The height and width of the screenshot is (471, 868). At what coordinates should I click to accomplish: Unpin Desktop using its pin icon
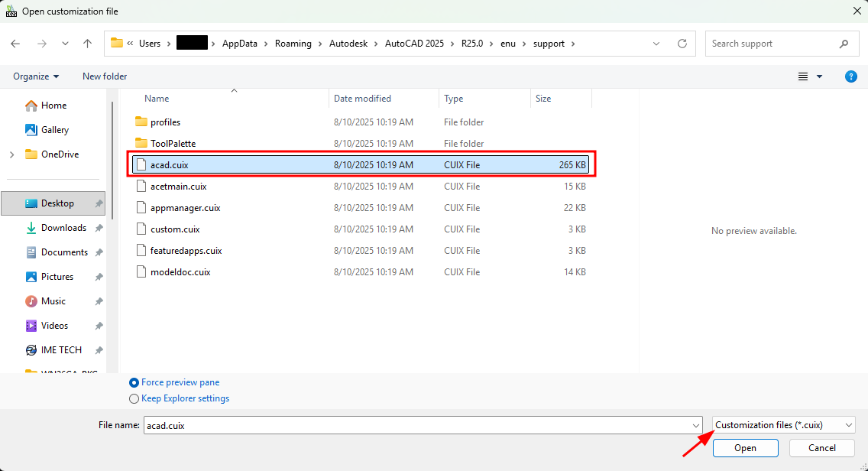pos(99,203)
